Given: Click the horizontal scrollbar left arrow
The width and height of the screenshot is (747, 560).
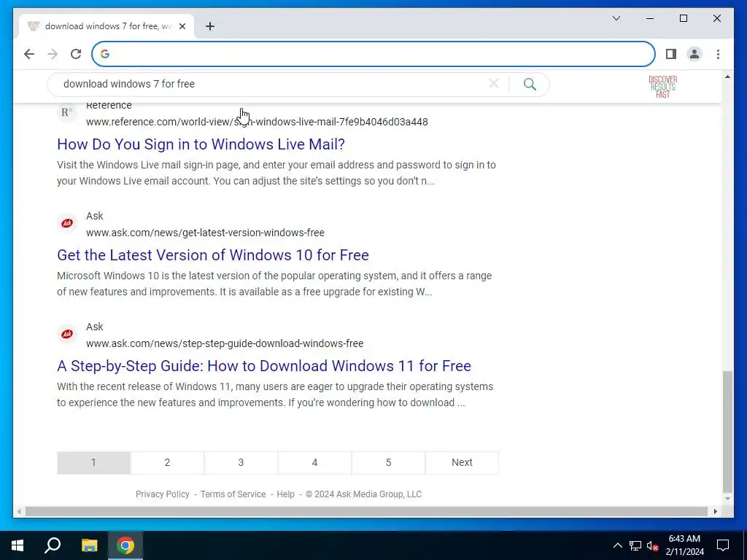Looking at the screenshot, I should coord(19,511).
